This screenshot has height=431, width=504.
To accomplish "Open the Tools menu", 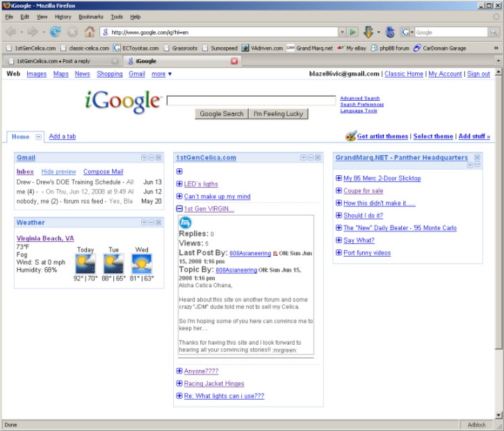I will point(117,17).
